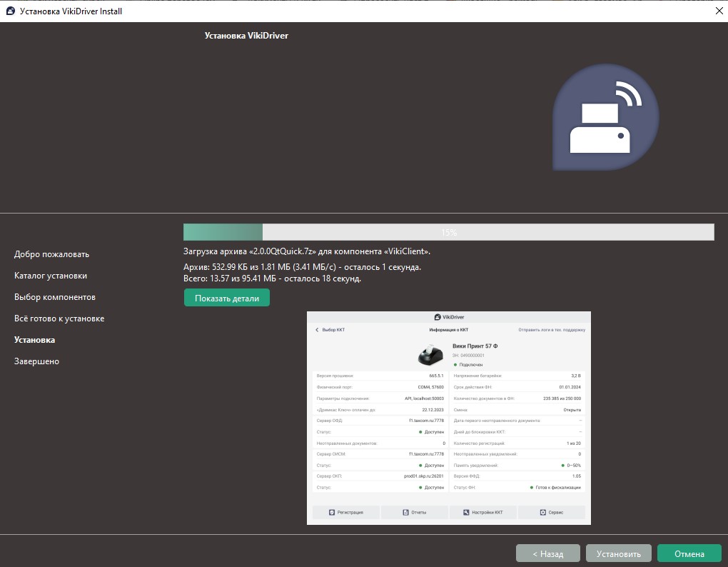
Task: Click Отправить логи в тех. поддержку link
Action: click(x=551, y=330)
